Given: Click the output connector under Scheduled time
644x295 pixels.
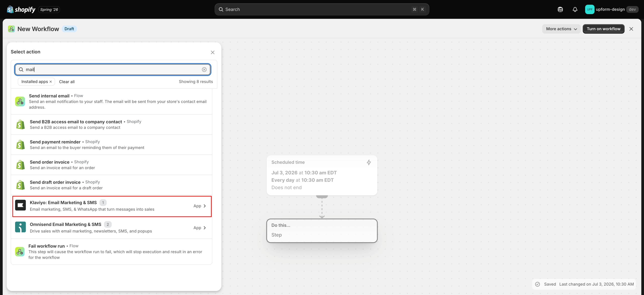Looking at the screenshot, I should click(322, 196).
